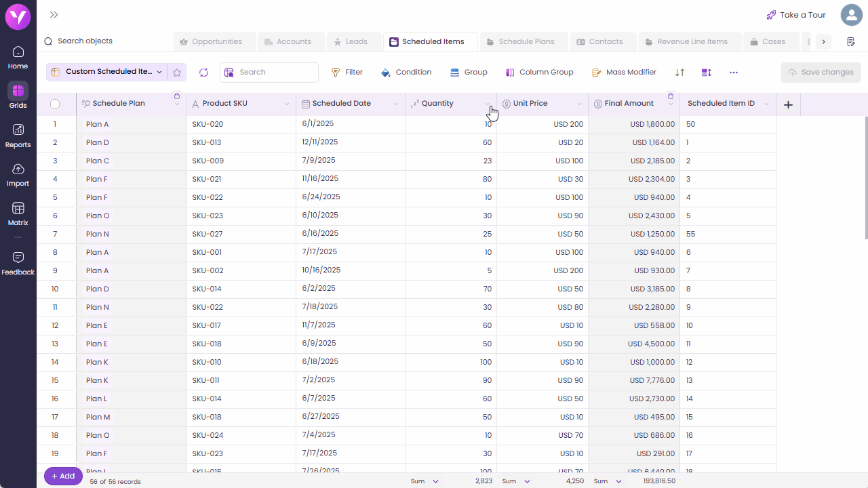Open the more options ellipsis menu
Image resolution: width=868 pixels, height=488 pixels.
click(x=734, y=73)
